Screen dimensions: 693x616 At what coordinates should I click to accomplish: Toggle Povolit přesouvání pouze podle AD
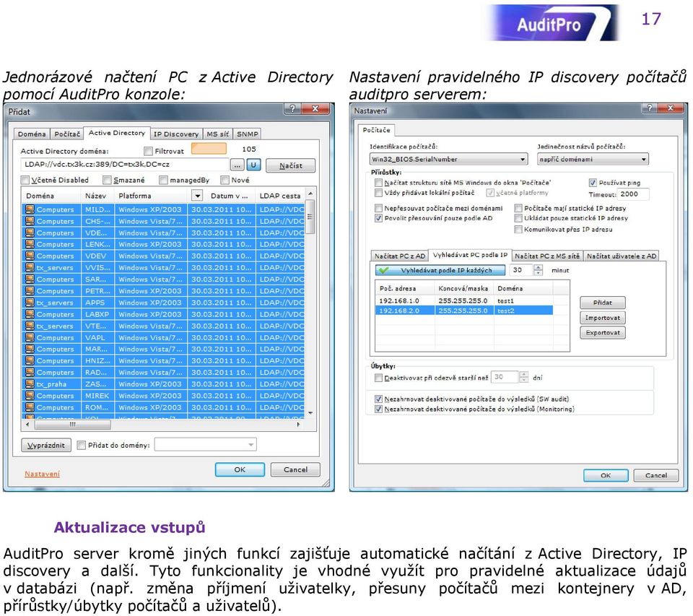click(x=378, y=218)
